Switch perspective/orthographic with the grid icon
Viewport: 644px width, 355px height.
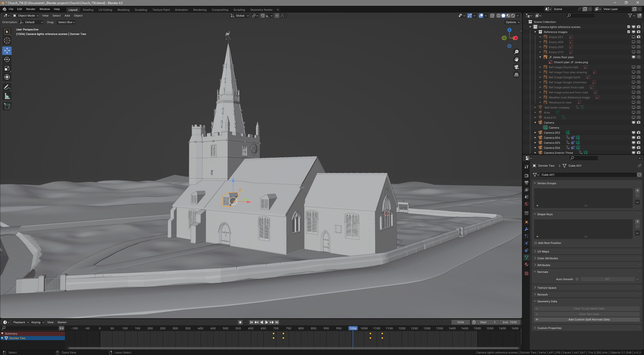point(516,75)
